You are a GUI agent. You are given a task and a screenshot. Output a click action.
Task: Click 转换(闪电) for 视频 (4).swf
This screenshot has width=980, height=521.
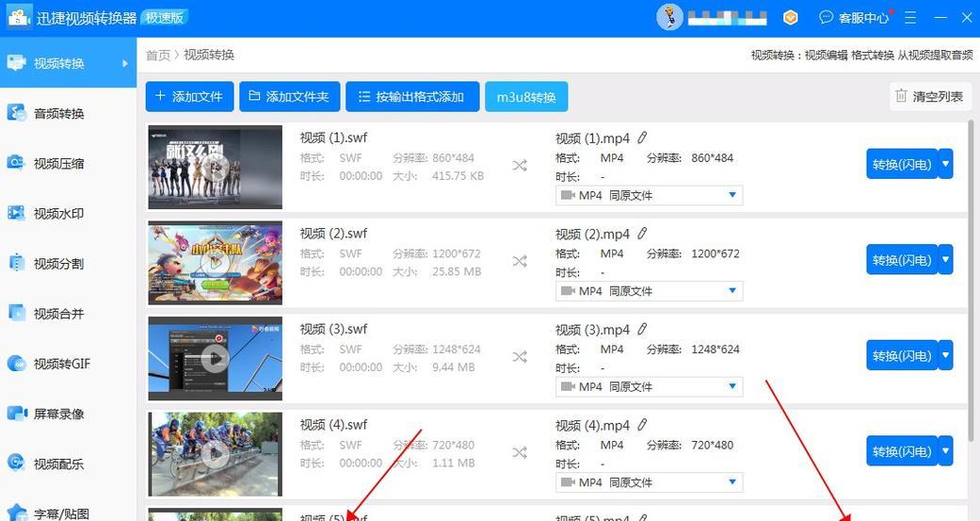pyautogui.click(x=902, y=451)
